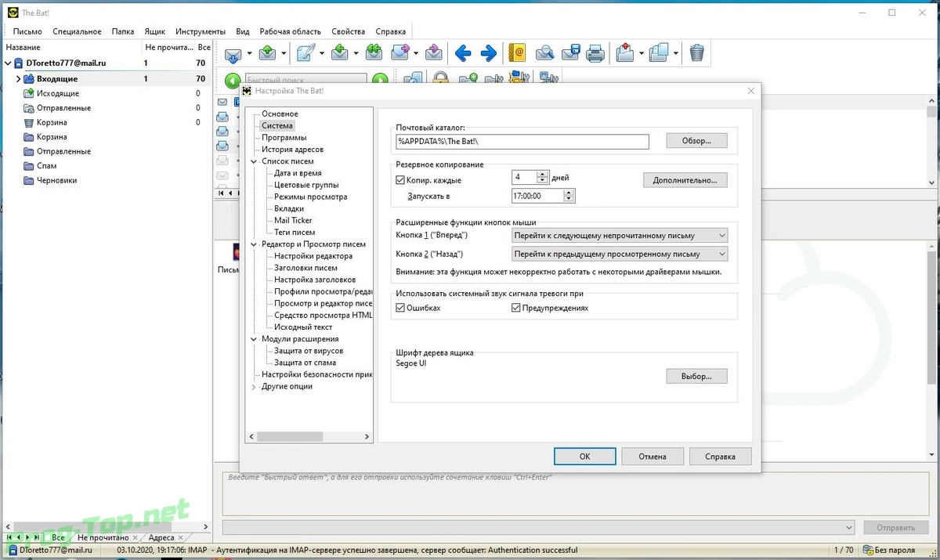Image resolution: width=940 pixels, height=560 pixels.
Task: Click OK in settings dialog
Action: pyautogui.click(x=584, y=457)
